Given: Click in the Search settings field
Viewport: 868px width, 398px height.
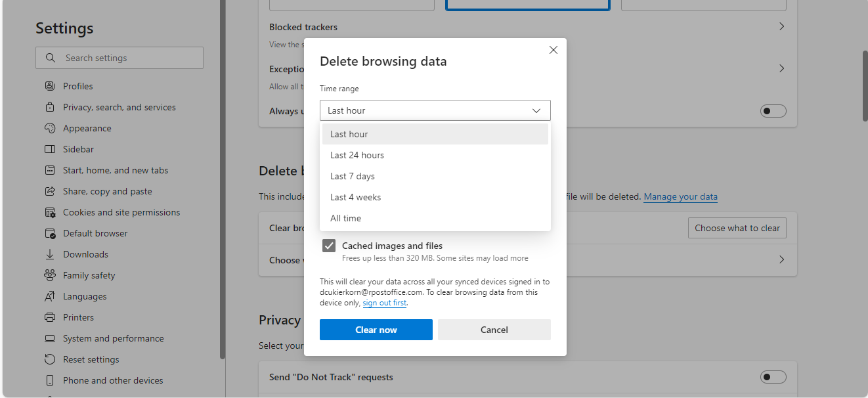Looking at the screenshot, I should [119, 58].
